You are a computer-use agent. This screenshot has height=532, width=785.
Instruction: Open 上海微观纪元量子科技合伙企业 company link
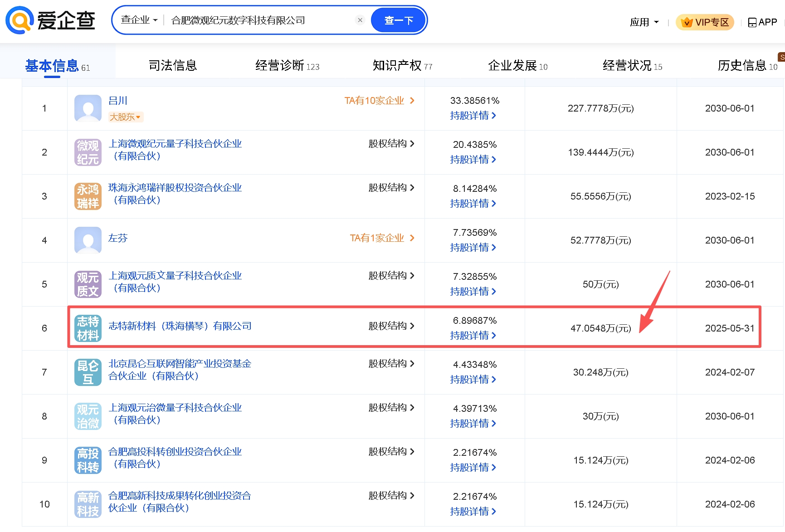pyautogui.click(x=175, y=150)
